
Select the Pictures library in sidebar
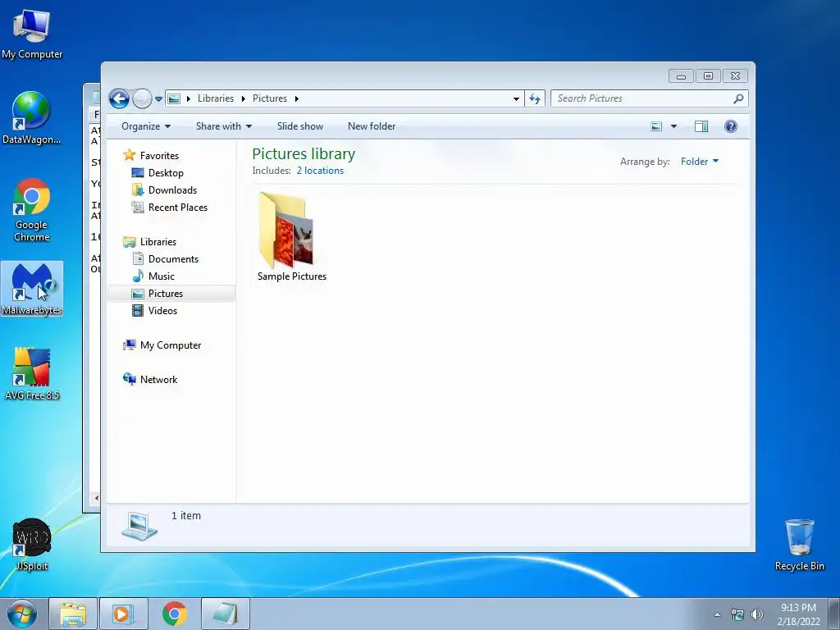click(x=171, y=294)
